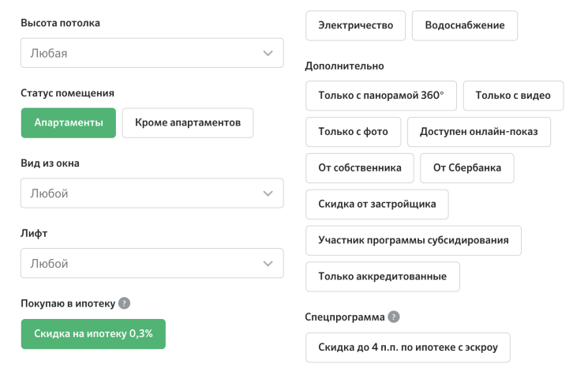Image resolution: width=588 pixels, height=368 pixels.
Task: Select Скидка до 4 п.п. по ипотеке с эскроу
Action: (408, 347)
